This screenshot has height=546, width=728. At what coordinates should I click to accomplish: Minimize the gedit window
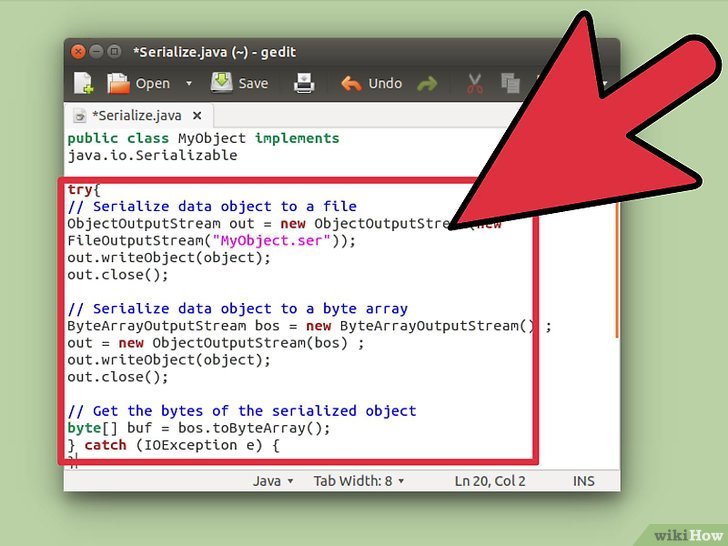[x=96, y=52]
